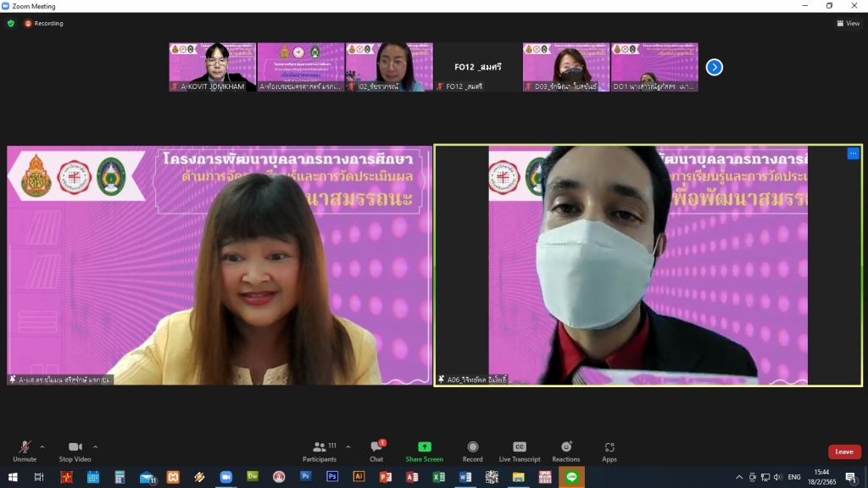The height and width of the screenshot is (488, 868).
Task: Open Mail app in taskbar
Action: point(147,477)
